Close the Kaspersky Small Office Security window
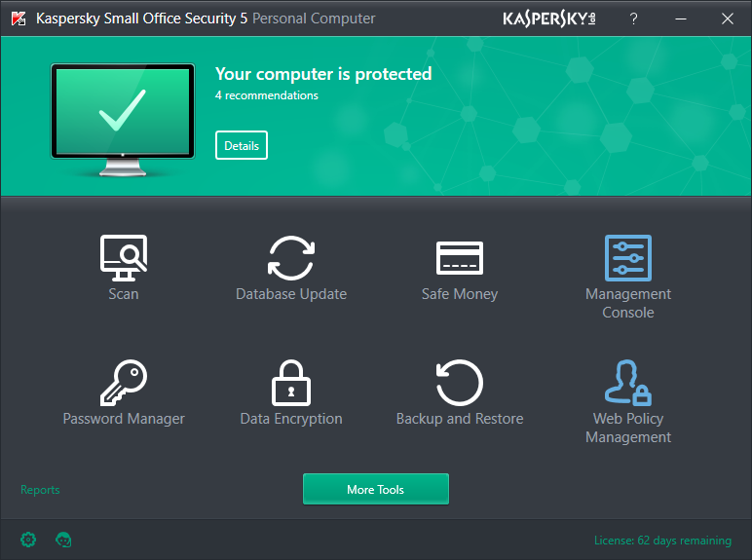The width and height of the screenshot is (752, 560). tap(727, 19)
